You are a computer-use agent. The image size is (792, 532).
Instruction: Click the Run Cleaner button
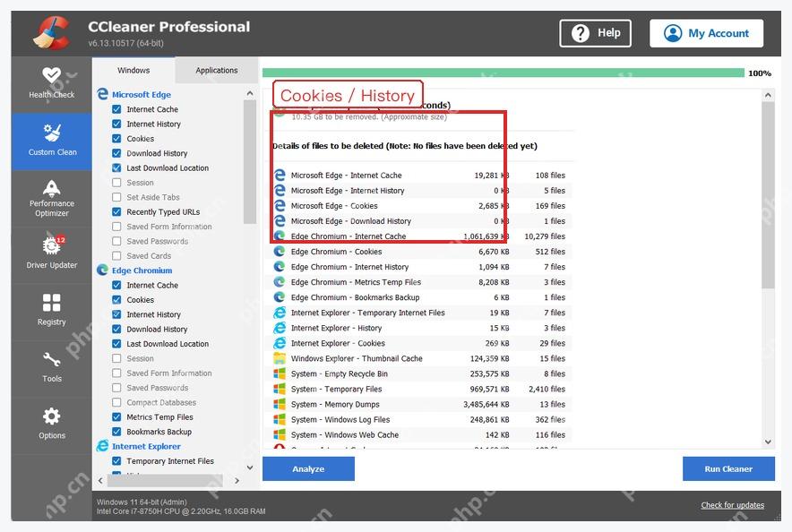pos(728,469)
